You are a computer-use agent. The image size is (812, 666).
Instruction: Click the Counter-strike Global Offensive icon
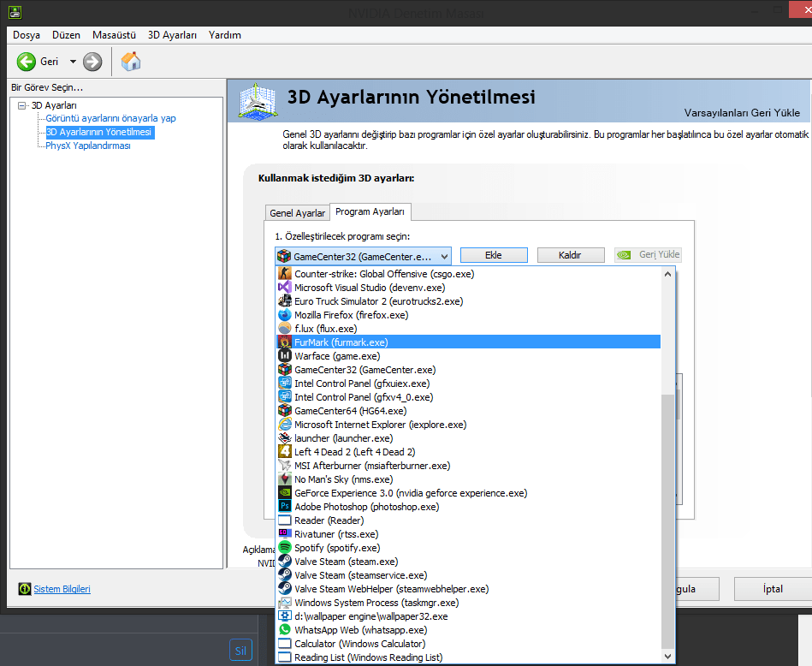(284, 274)
